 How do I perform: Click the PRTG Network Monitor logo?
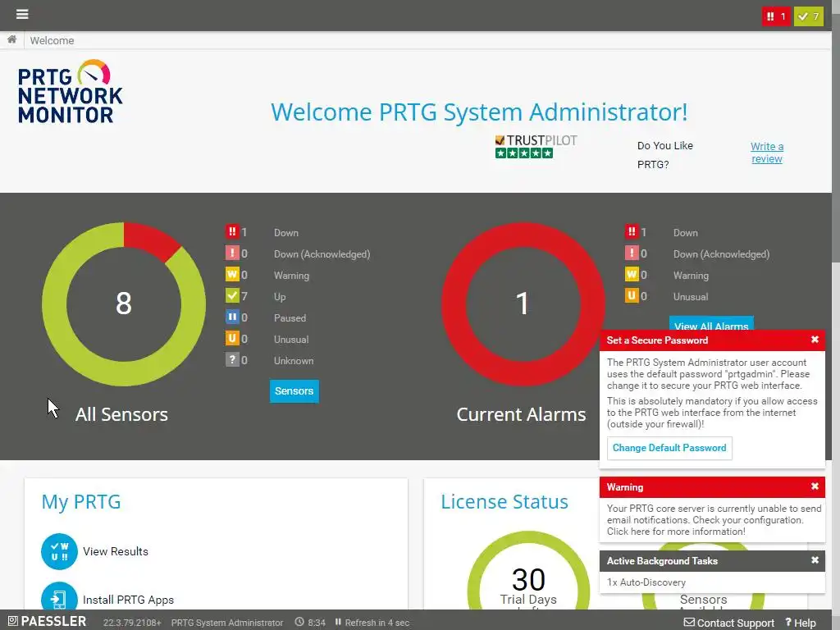tap(71, 92)
